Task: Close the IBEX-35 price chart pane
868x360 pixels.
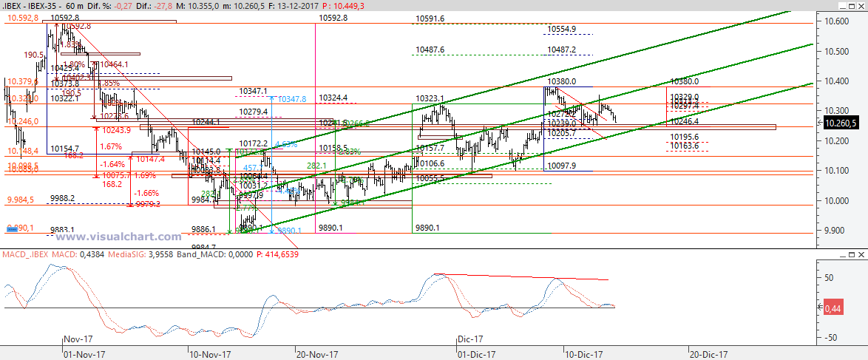Action: pyautogui.click(x=861, y=6)
